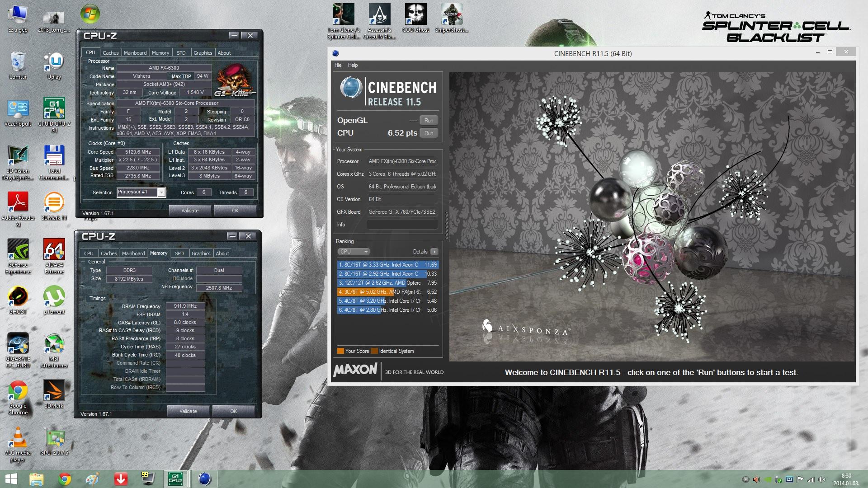Switch to Caches tab in upper CPU-Z
This screenshot has width=868, height=488.
tap(110, 53)
